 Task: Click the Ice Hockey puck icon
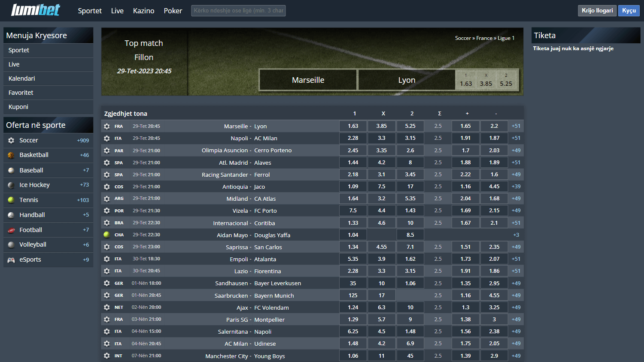[11, 185]
